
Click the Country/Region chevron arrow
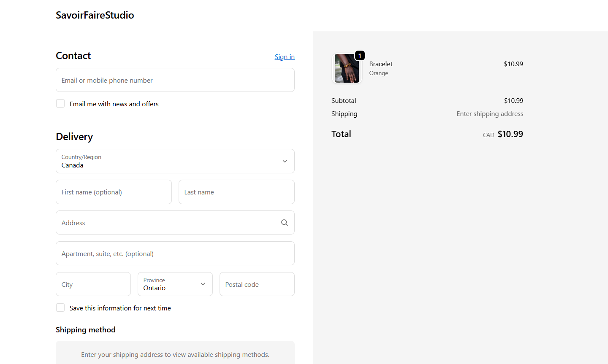coord(285,161)
